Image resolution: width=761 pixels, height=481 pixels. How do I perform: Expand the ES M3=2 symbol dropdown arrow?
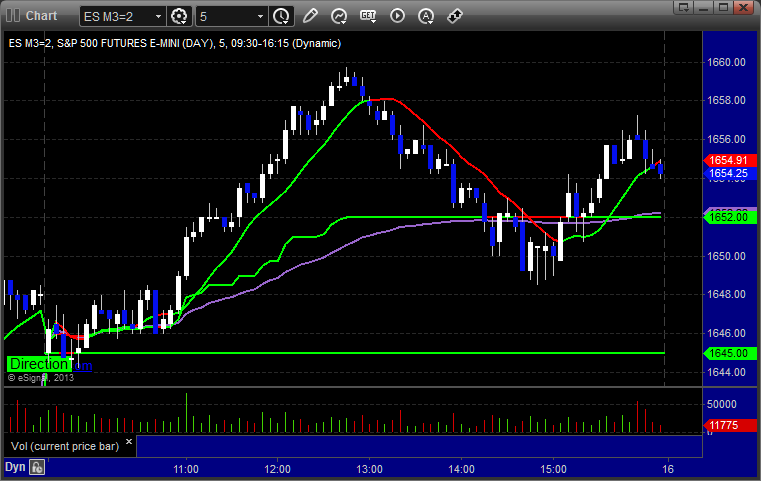[158, 17]
